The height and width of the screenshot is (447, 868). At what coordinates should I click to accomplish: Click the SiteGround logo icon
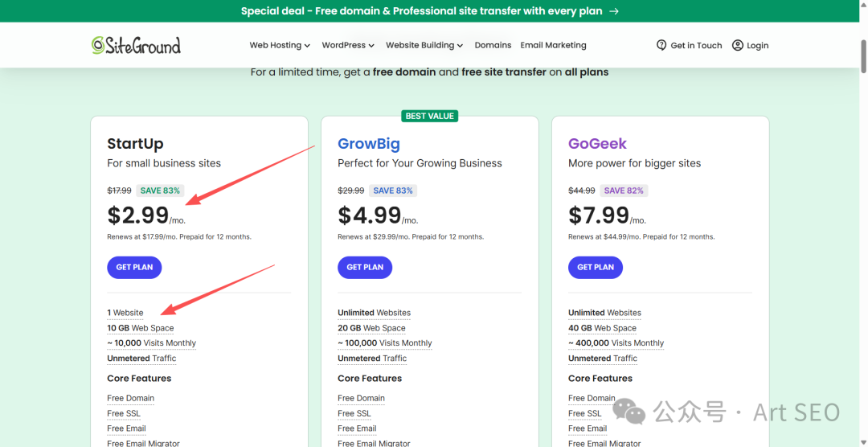click(97, 45)
